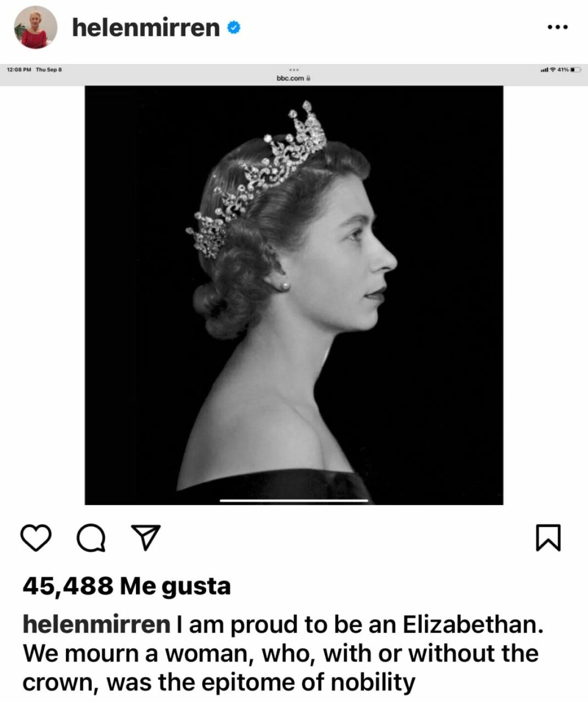
Task: Open comments via speech bubble icon
Action: tap(91, 538)
